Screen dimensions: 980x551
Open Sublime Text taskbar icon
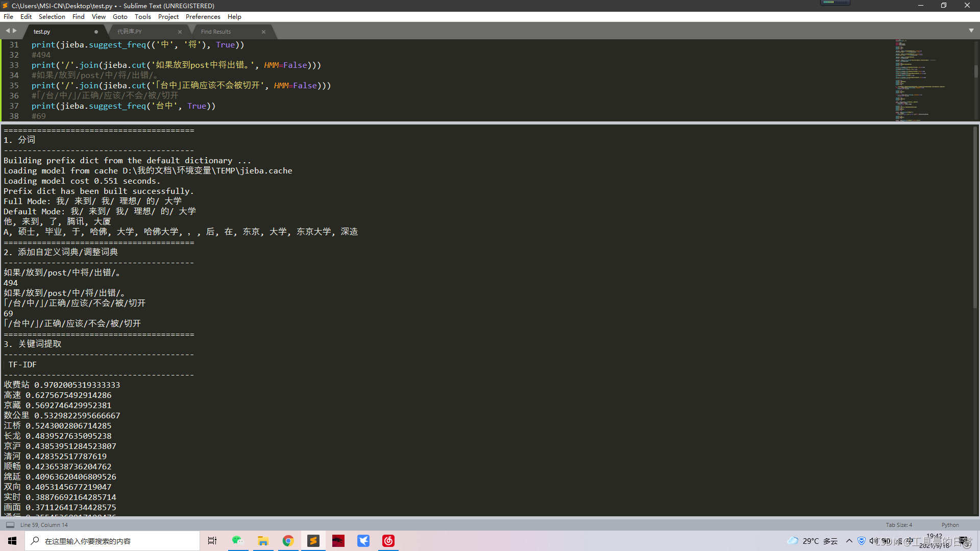pyautogui.click(x=313, y=541)
